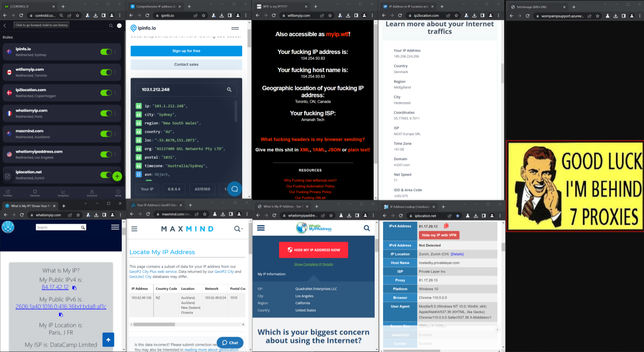Copy IPv4 address 81.17.29.13 on iplocation.net

[446, 226]
